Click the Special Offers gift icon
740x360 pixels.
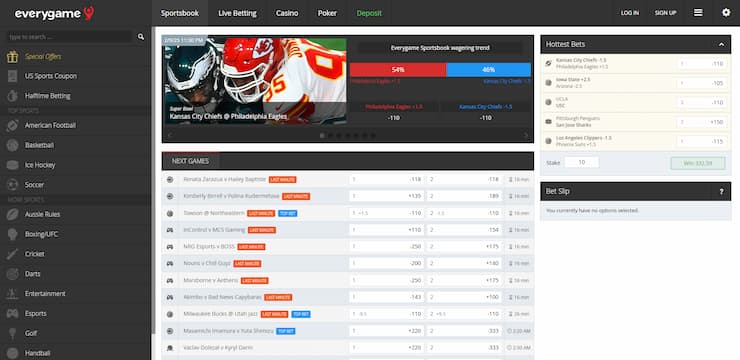[x=12, y=57]
